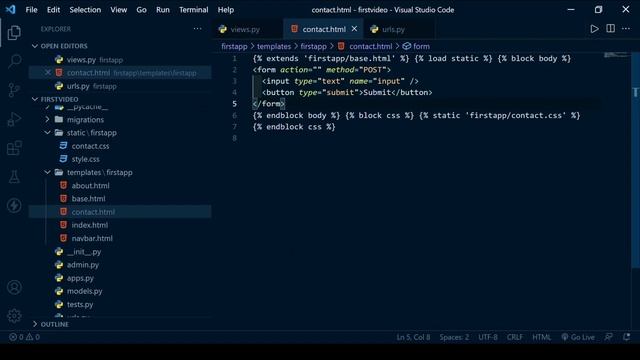Open the lightning bolt extension view
Image resolution: width=640 pixels, height=360 pixels.
point(14,205)
